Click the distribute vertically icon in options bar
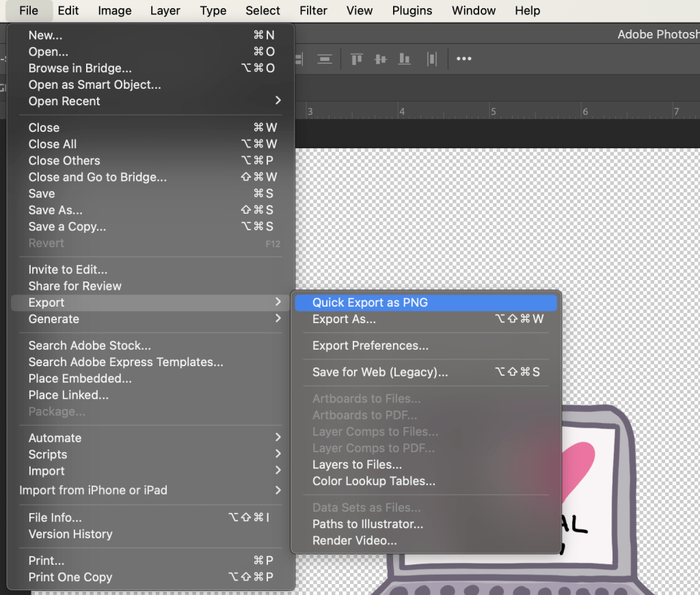 click(x=325, y=59)
